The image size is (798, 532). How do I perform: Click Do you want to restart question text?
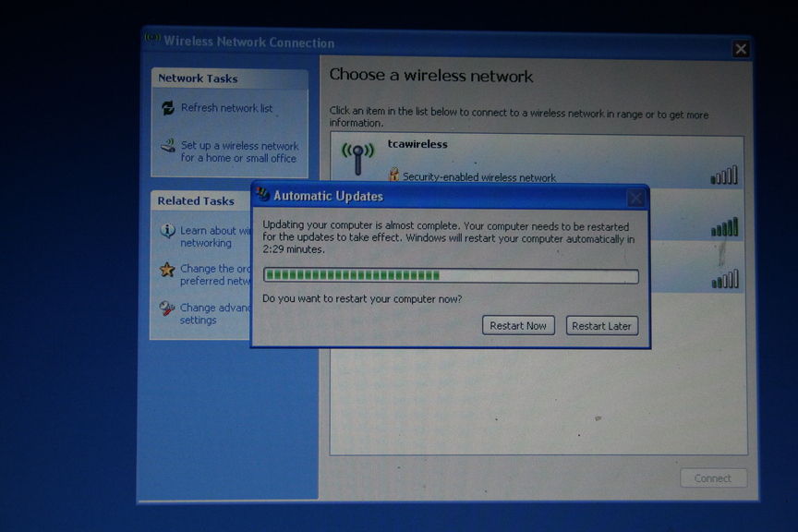click(x=362, y=299)
